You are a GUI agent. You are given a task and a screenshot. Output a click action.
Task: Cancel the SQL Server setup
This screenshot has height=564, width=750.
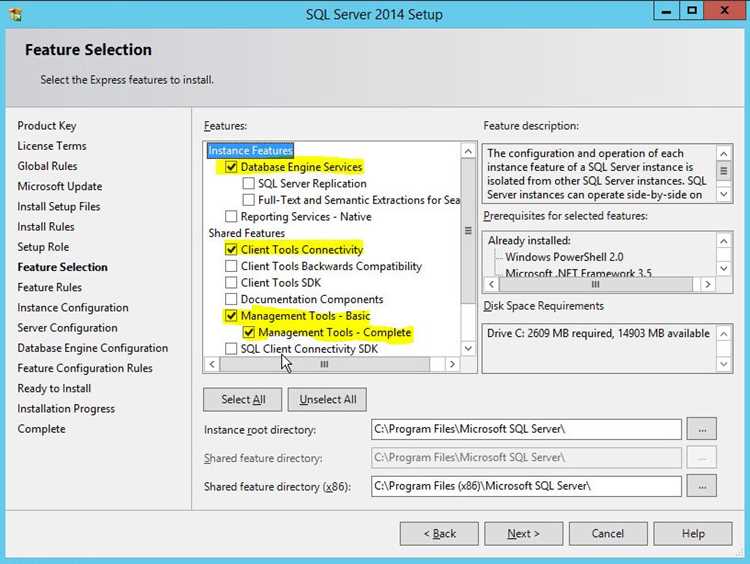(608, 533)
